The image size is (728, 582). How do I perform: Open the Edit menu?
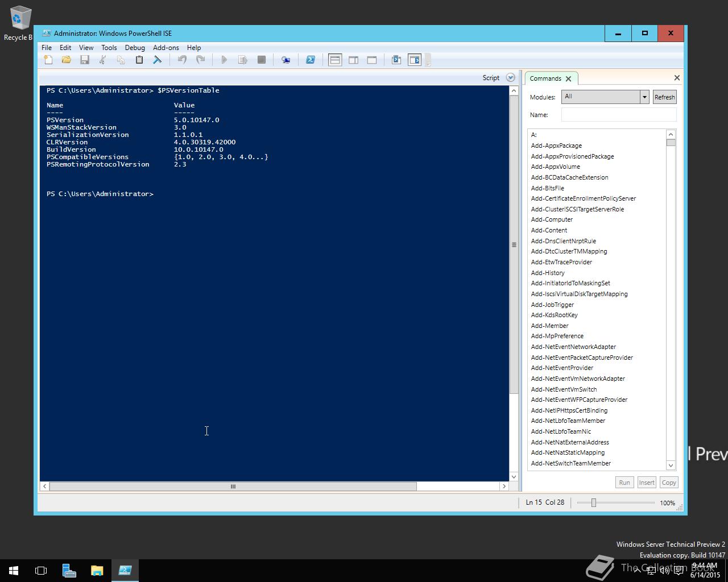[x=65, y=48]
